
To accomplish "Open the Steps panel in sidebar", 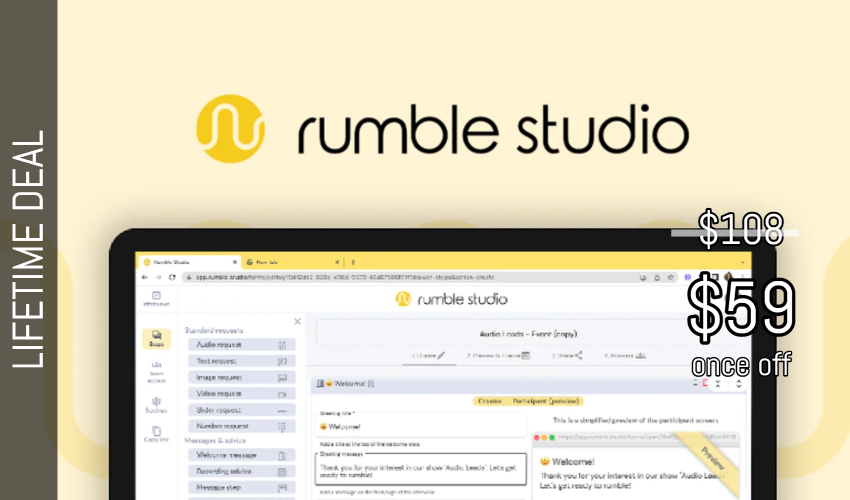I will 156,340.
